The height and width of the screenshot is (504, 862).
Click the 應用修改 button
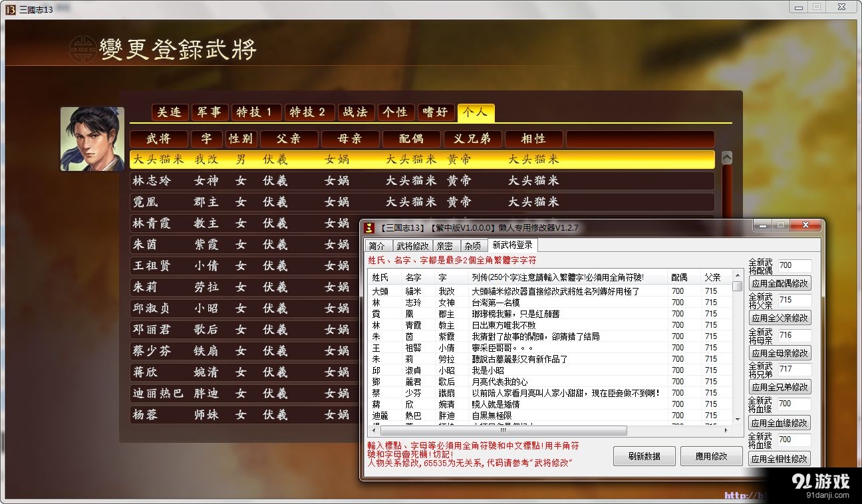(711, 456)
